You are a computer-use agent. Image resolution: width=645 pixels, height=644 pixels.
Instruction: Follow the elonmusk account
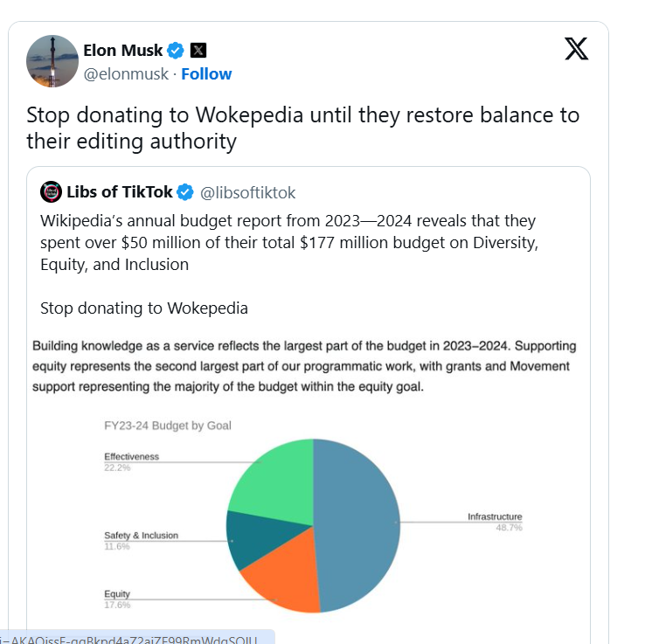[206, 73]
